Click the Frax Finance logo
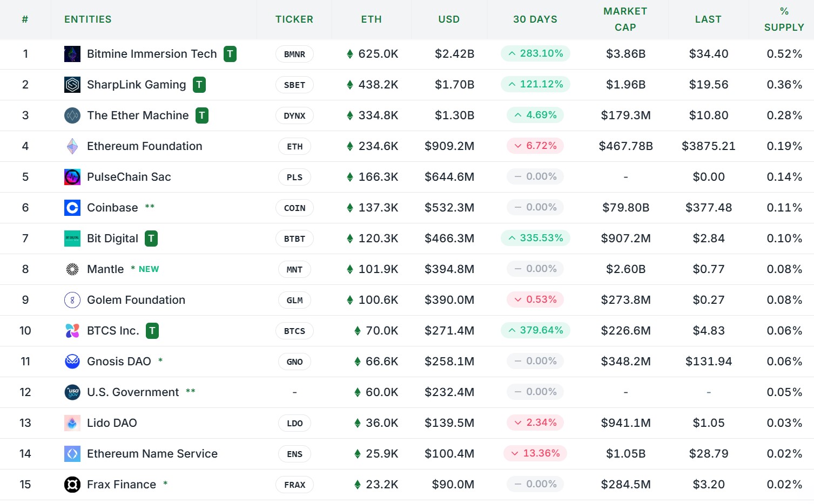Image resolution: width=814 pixels, height=504 pixels. coord(72,485)
